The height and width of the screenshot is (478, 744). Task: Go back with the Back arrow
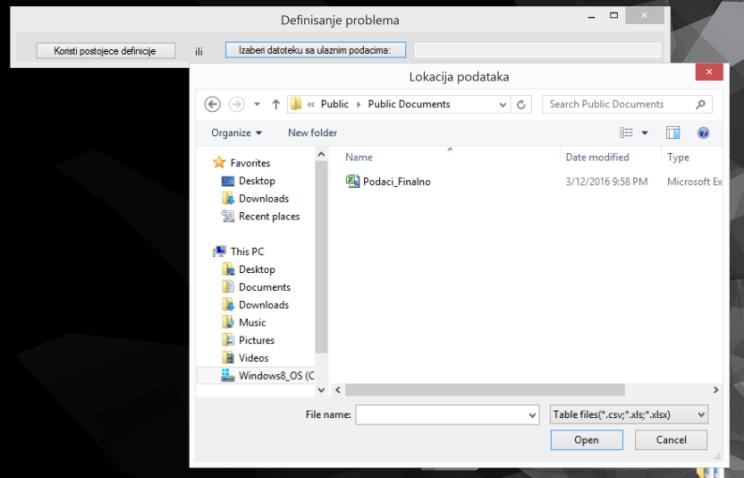coord(212,104)
